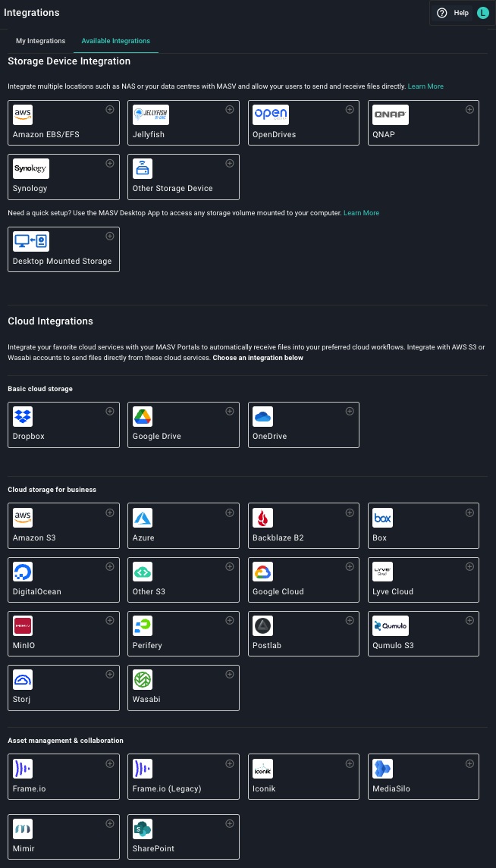
Task: Switch to My Integrations tab
Action: 40,41
